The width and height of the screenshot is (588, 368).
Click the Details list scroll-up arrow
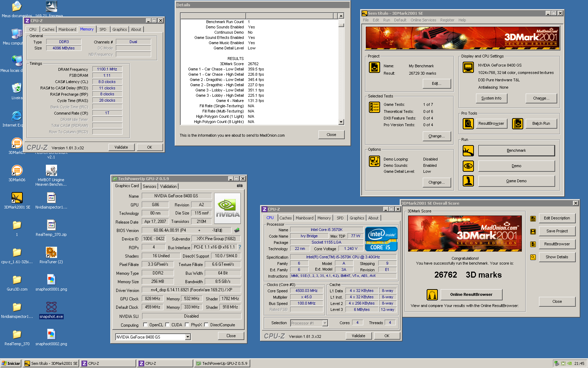(341, 16)
